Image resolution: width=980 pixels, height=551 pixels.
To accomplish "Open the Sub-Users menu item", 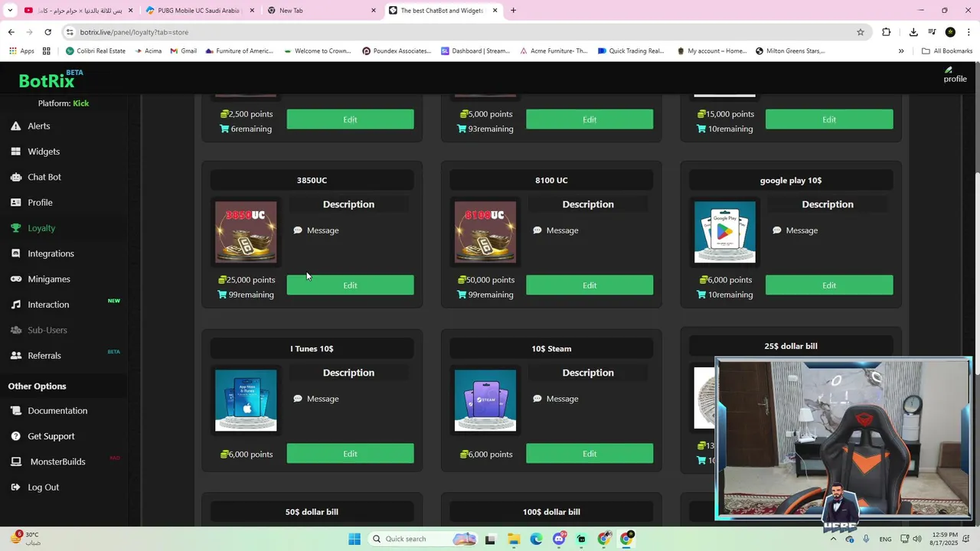I will pyautogui.click(x=47, y=330).
